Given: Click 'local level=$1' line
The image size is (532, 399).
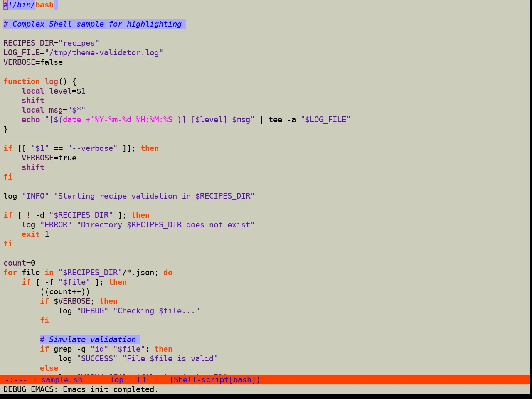Looking at the screenshot, I should pyautogui.click(x=54, y=91).
